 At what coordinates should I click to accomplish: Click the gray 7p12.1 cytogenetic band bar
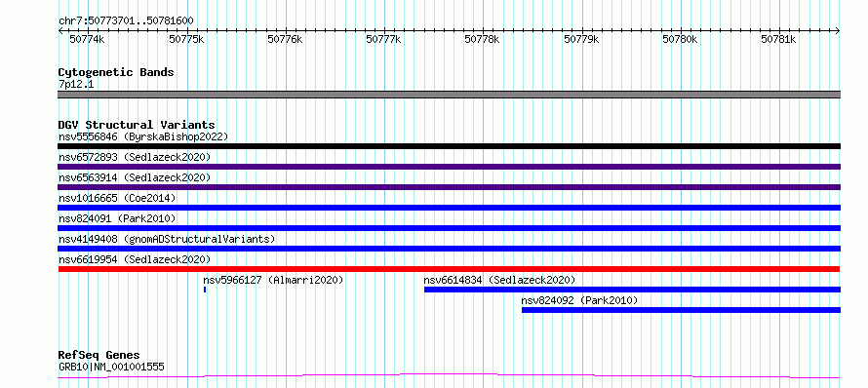(449, 95)
